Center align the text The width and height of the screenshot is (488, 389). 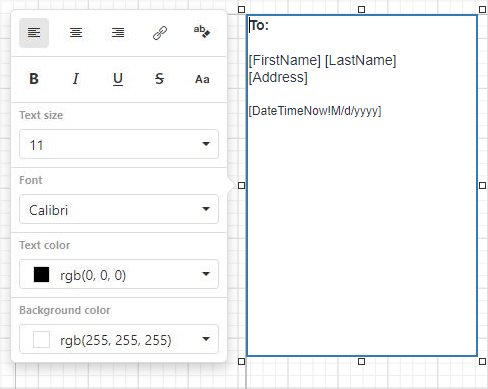pyautogui.click(x=76, y=33)
